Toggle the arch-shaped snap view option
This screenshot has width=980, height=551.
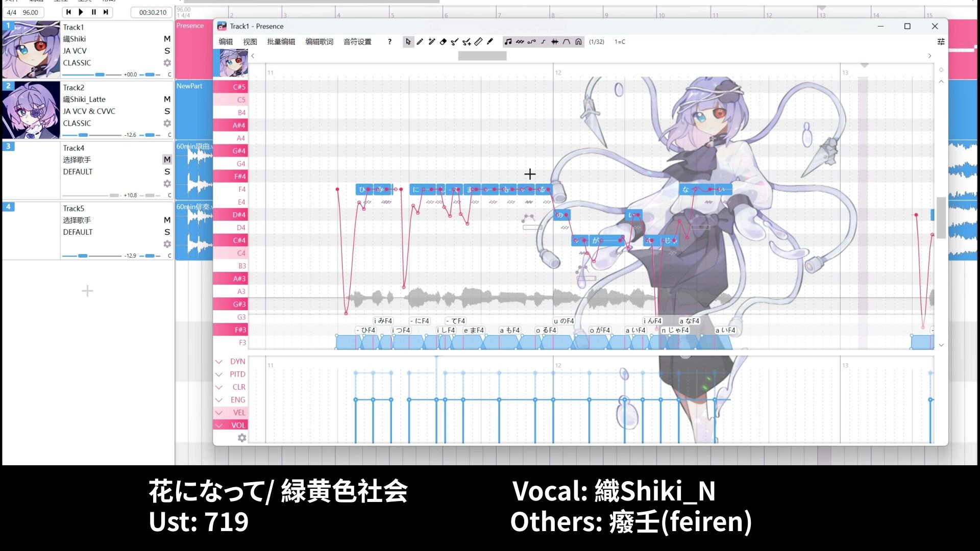[578, 42]
